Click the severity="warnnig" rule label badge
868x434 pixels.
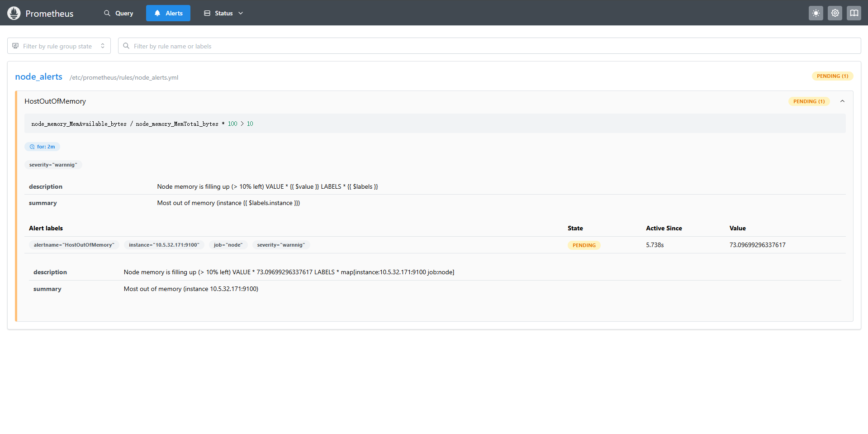53,165
